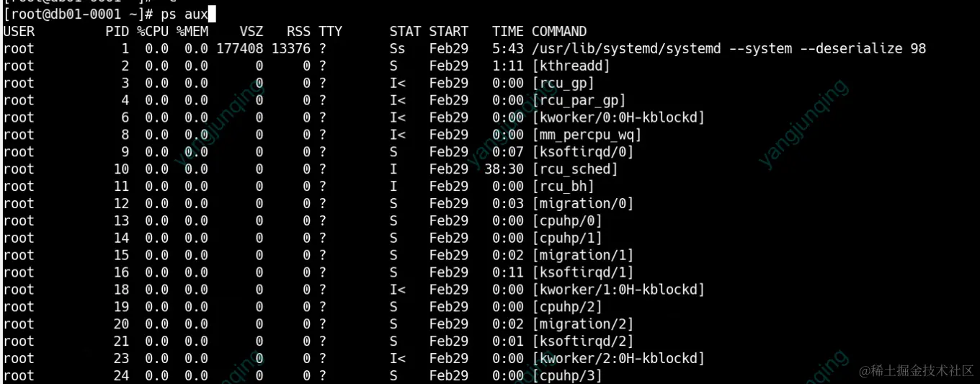Image resolution: width=980 pixels, height=384 pixels.
Task: Click the RSS column header
Action: point(298,32)
